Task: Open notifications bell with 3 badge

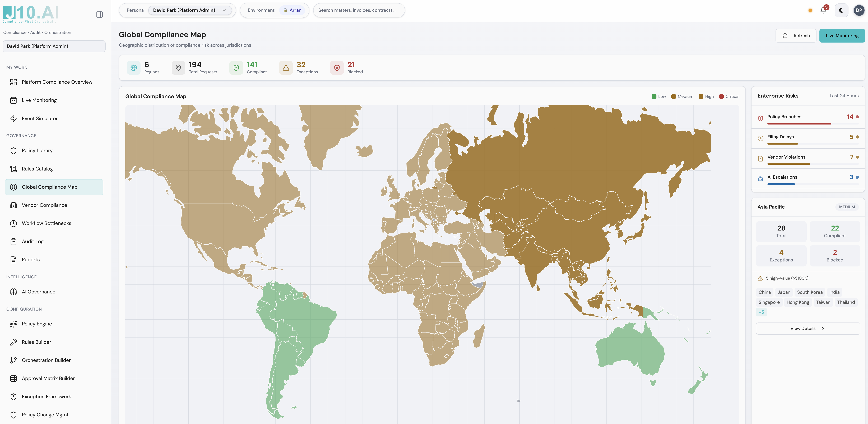Action: click(x=823, y=10)
